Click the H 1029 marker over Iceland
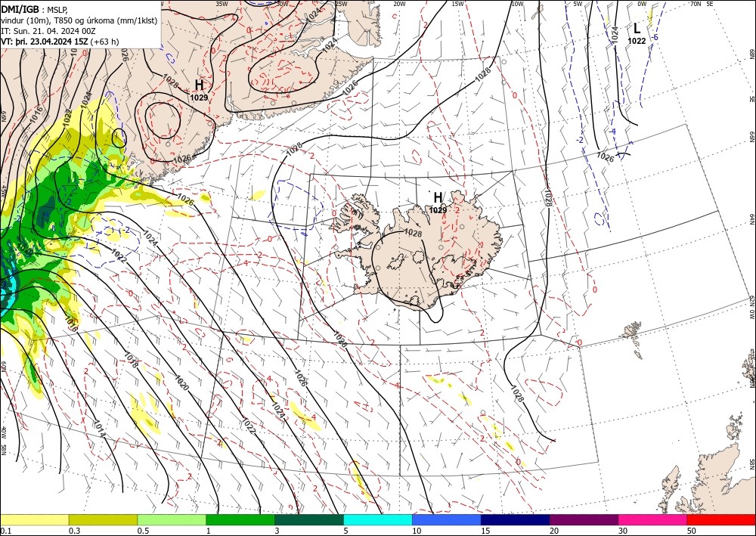 click(x=438, y=202)
